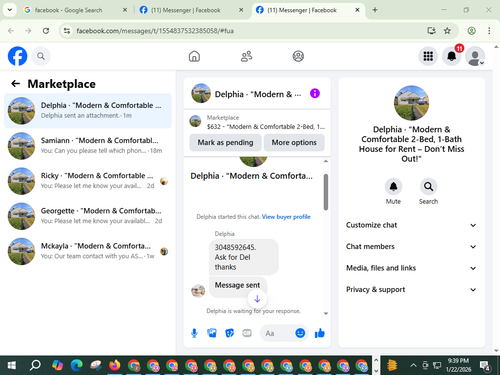Viewport: 500px width, 375px height.
Task: Search in conversation using the Search icon
Action: coord(428,186)
